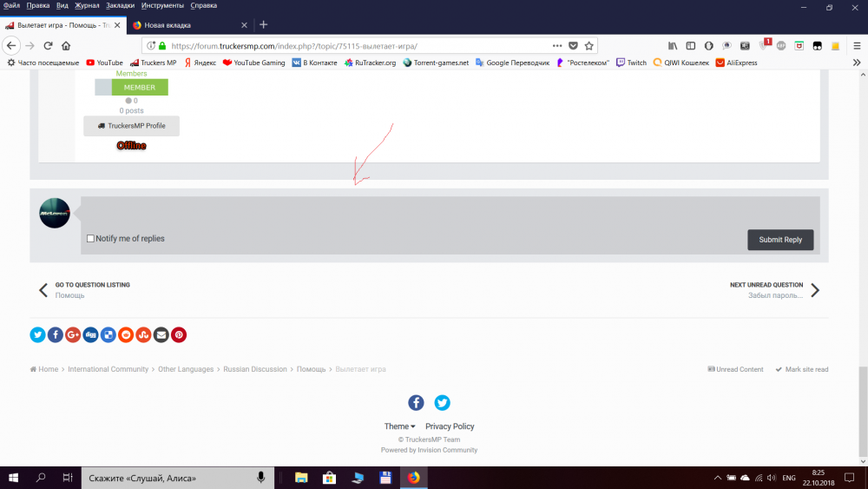Screen dimensions: 868x489
Task: Open footer Facebook page icon
Action: click(x=417, y=402)
